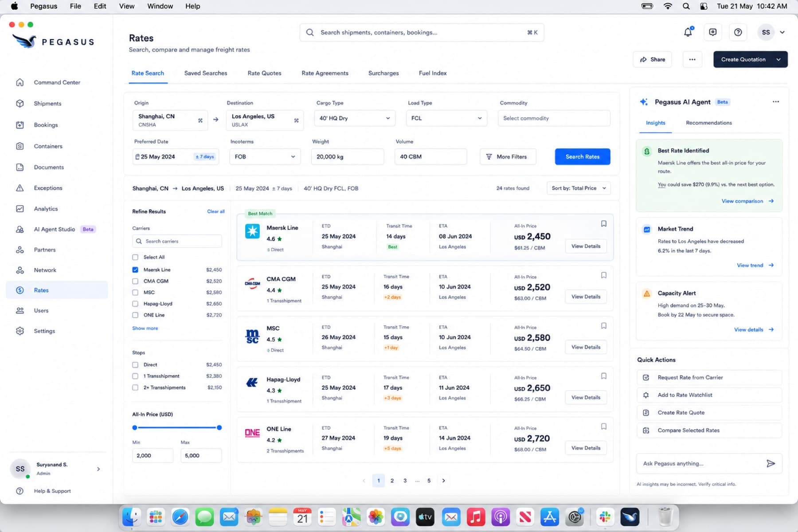The image size is (798, 532).
Task: Adjust the minimum price slider handle
Action: [x=135, y=428]
